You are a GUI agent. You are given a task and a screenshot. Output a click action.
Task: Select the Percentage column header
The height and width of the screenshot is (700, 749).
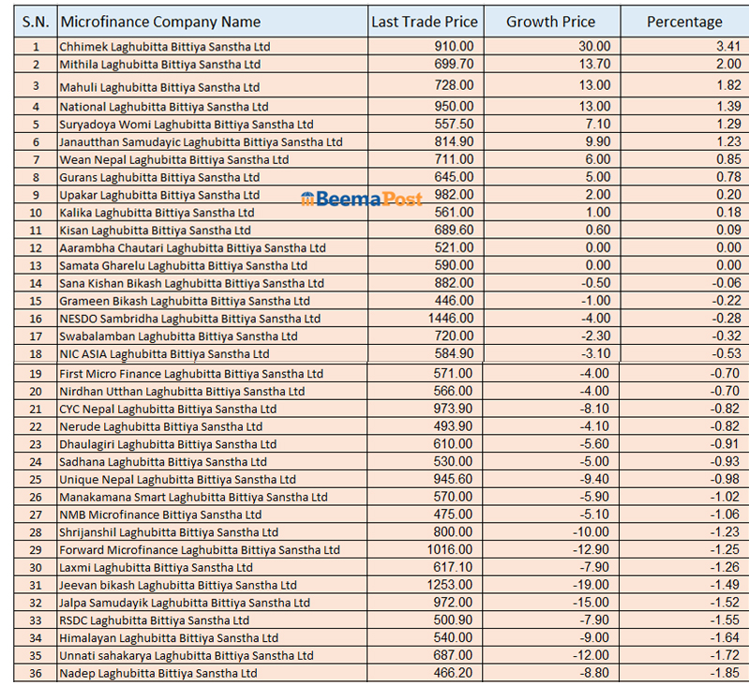point(684,22)
